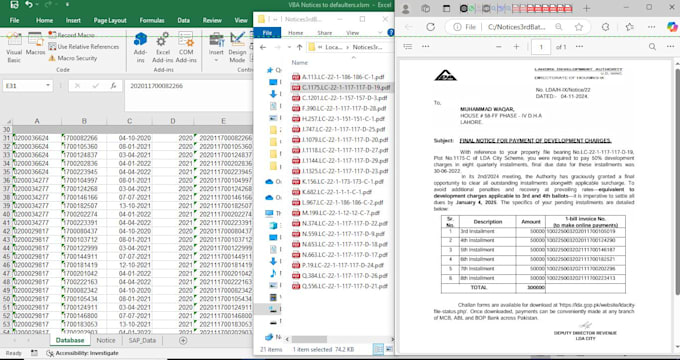Select column C header in Excel
680x360 pixels.
[129, 121]
